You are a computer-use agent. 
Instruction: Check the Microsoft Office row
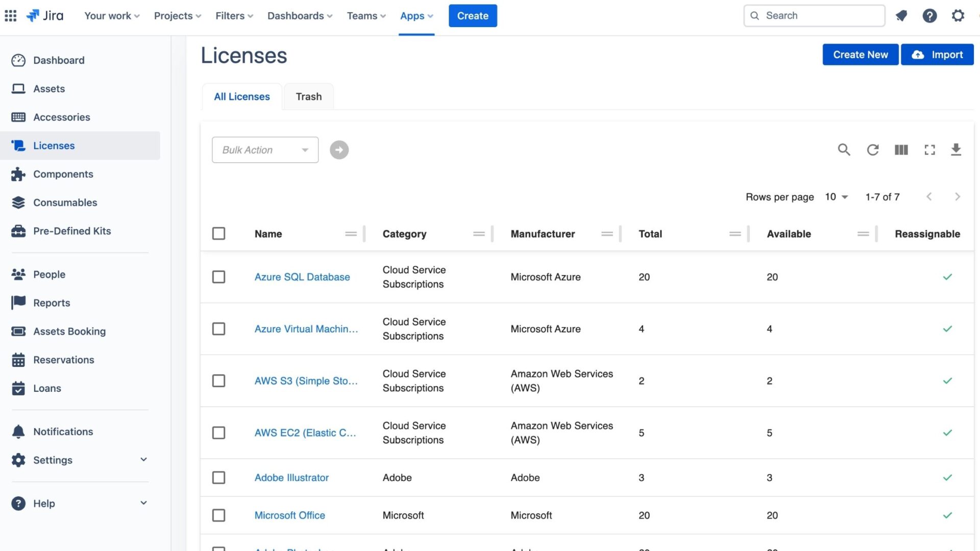click(218, 515)
